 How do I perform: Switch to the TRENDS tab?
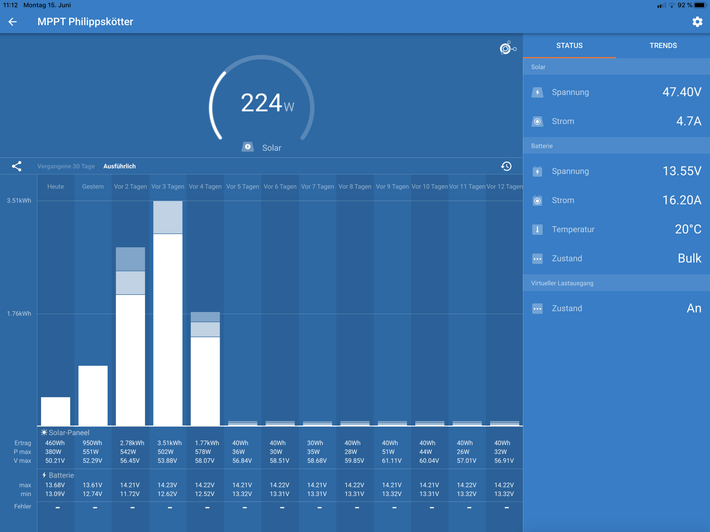(663, 45)
